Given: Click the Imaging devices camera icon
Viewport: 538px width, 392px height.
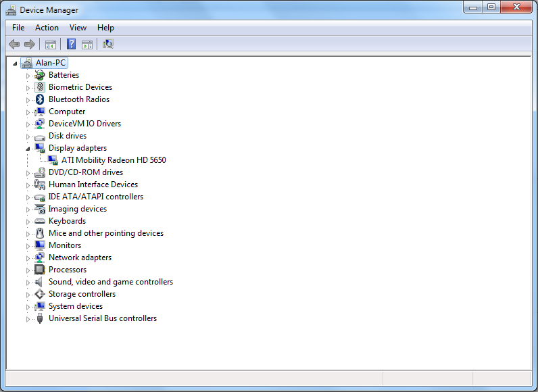Looking at the screenshot, I should 40,209.
